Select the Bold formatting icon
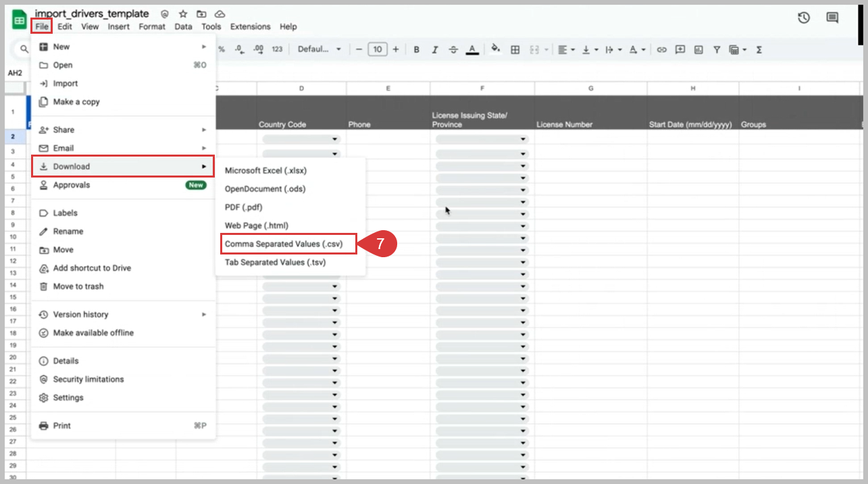Screen dimensions: 868x484 pyautogui.click(x=416, y=49)
